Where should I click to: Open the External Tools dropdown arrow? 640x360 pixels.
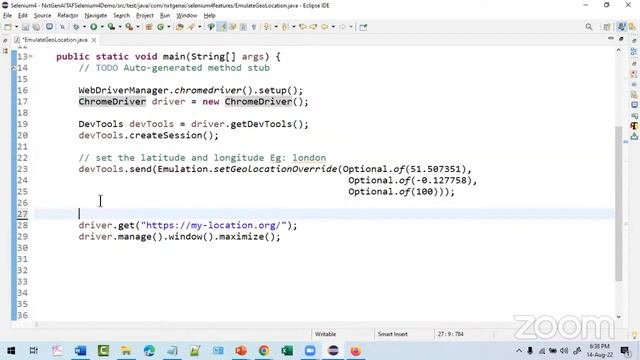coord(138,27)
